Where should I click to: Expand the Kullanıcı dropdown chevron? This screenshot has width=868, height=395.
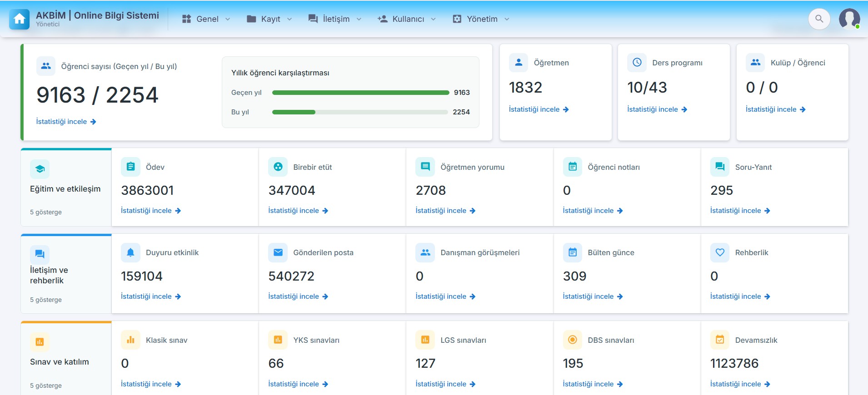pyautogui.click(x=433, y=19)
